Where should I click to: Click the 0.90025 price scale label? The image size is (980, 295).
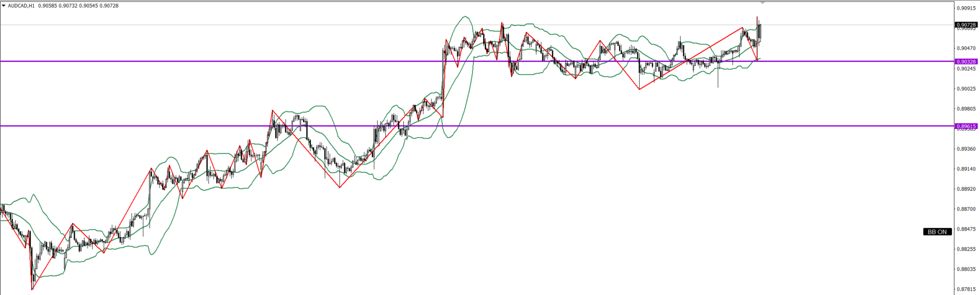coord(967,88)
